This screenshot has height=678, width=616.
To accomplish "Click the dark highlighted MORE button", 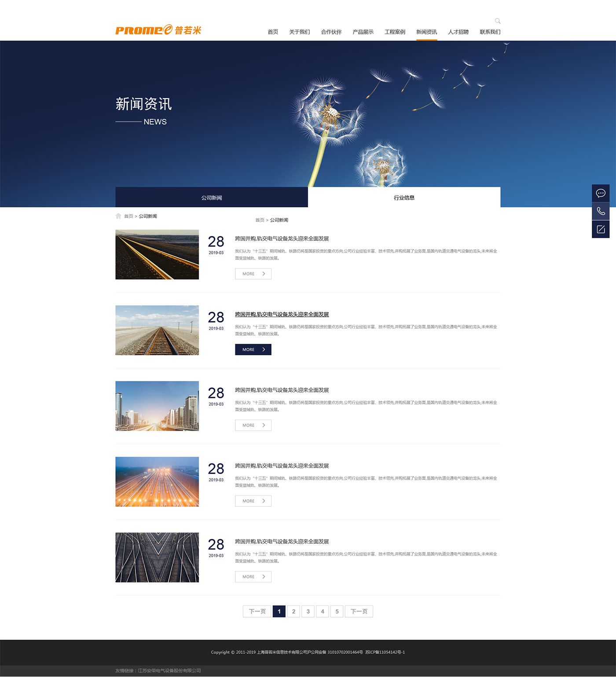I will (253, 350).
